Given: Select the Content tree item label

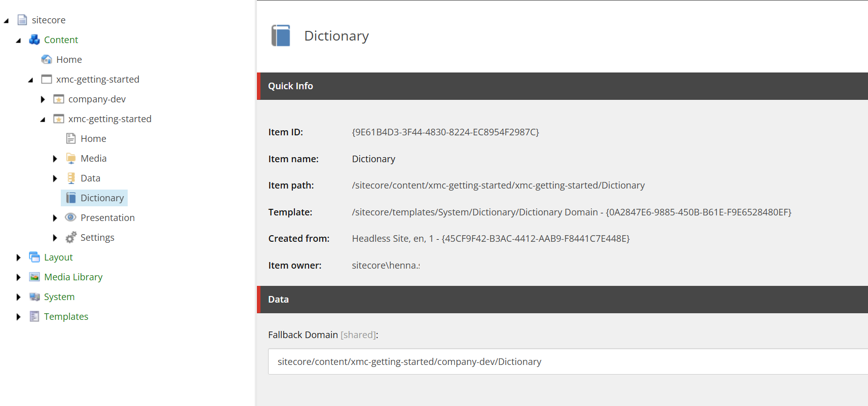Looking at the screenshot, I should (x=61, y=40).
